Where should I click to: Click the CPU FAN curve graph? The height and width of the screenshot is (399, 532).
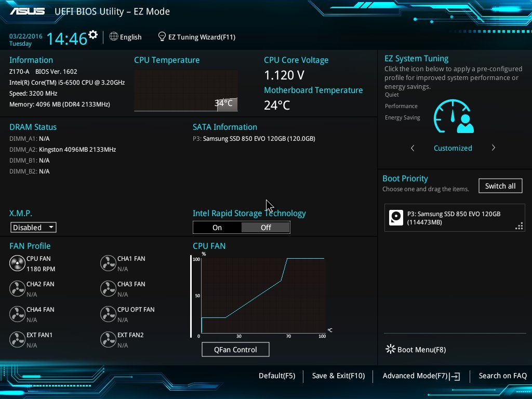pos(262,295)
